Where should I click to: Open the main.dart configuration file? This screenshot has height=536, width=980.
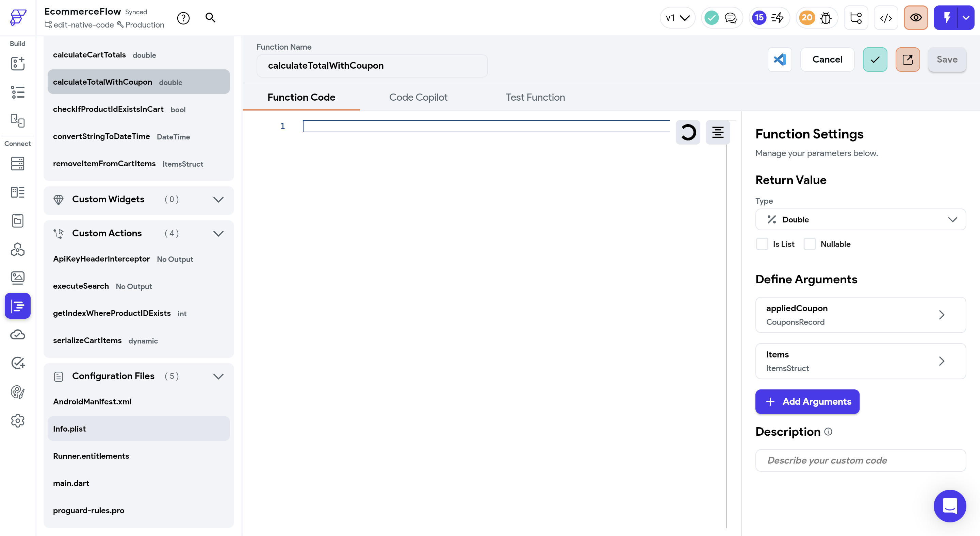click(x=138, y=483)
